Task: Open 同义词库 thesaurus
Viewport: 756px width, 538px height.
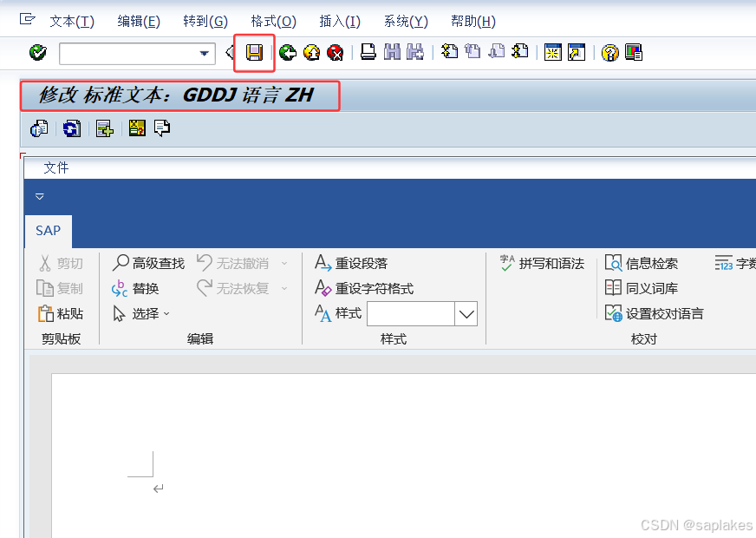Action: coord(642,289)
